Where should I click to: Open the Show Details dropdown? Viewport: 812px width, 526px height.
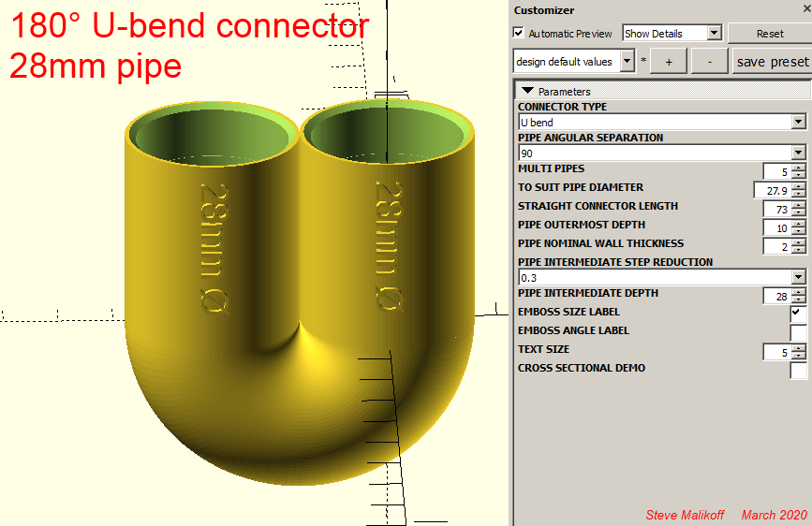672,34
